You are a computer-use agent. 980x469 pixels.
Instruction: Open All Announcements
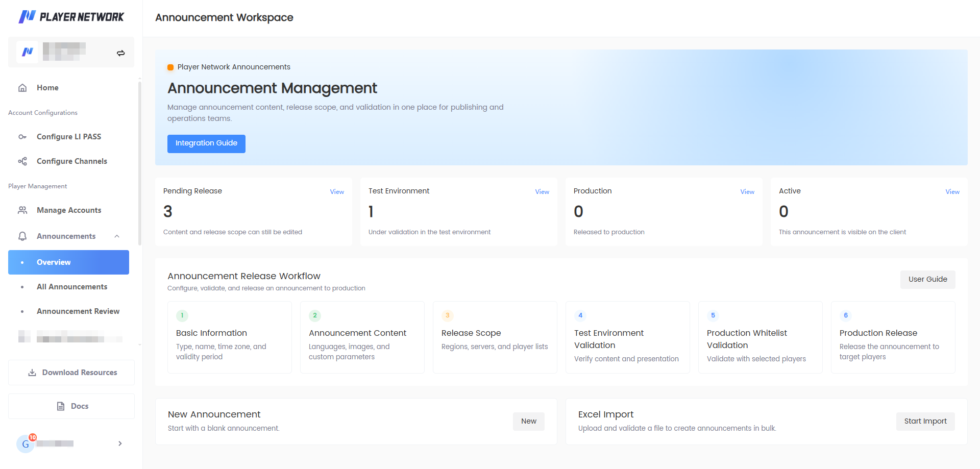coord(68,287)
